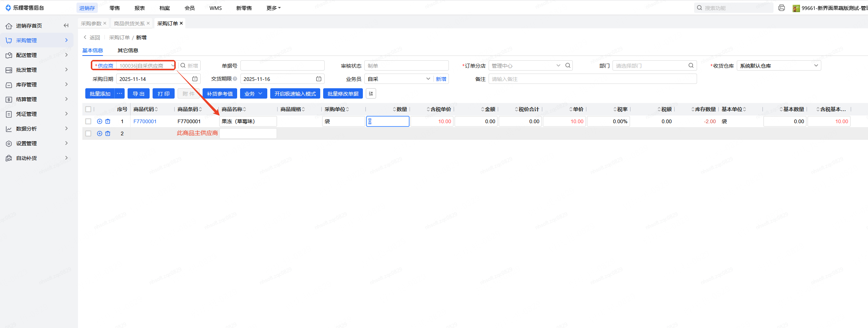Viewport: 868px width, 328px height.
Task: Click the department search magnifier icon
Action: click(x=691, y=65)
